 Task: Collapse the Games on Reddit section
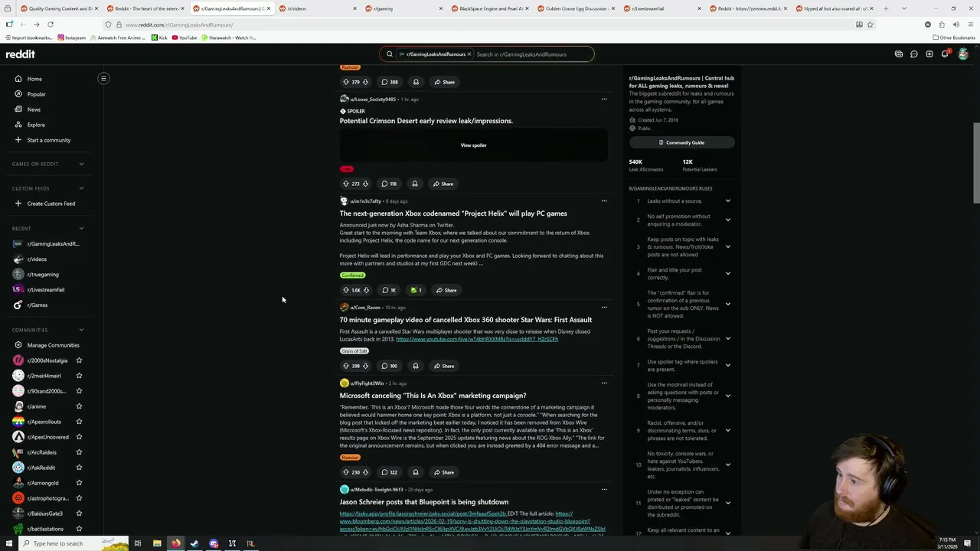pyautogui.click(x=81, y=164)
